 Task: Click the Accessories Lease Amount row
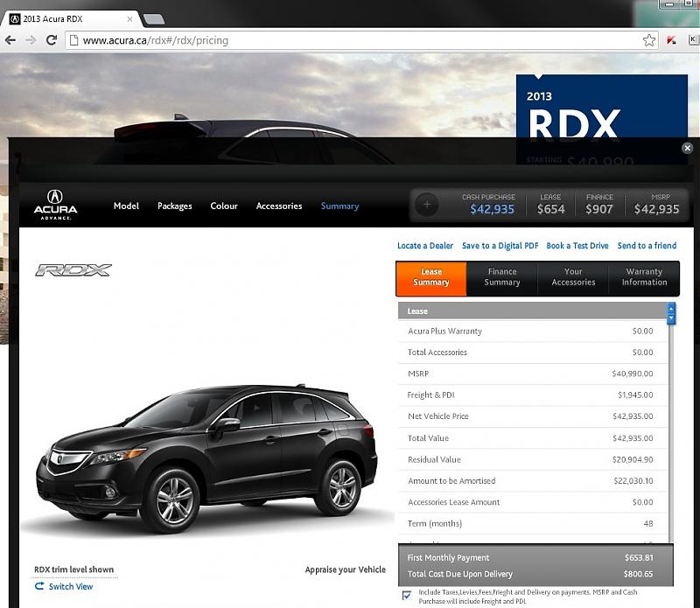tap(533, 502)
